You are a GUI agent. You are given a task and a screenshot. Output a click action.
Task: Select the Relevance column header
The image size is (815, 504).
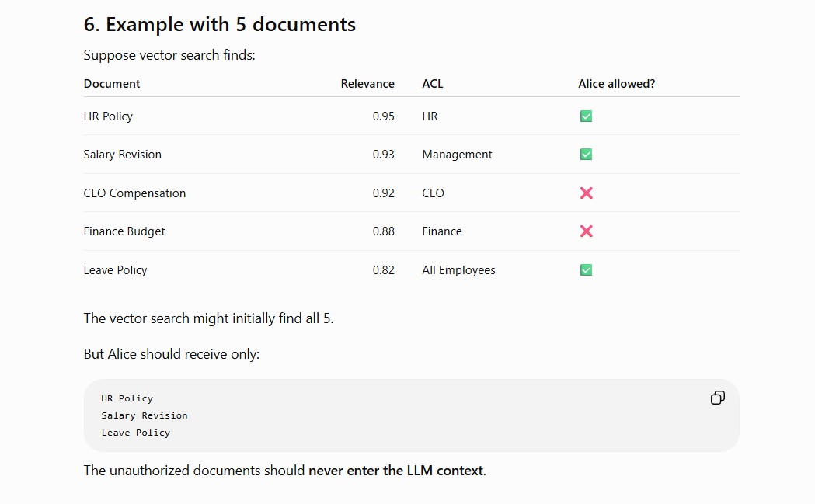coord(367,84)
